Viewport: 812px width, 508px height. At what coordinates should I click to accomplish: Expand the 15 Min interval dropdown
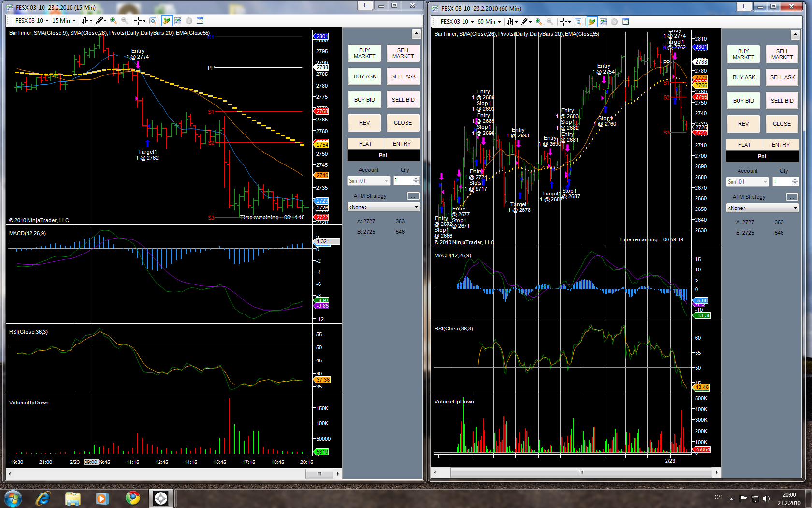coord(64,21)
